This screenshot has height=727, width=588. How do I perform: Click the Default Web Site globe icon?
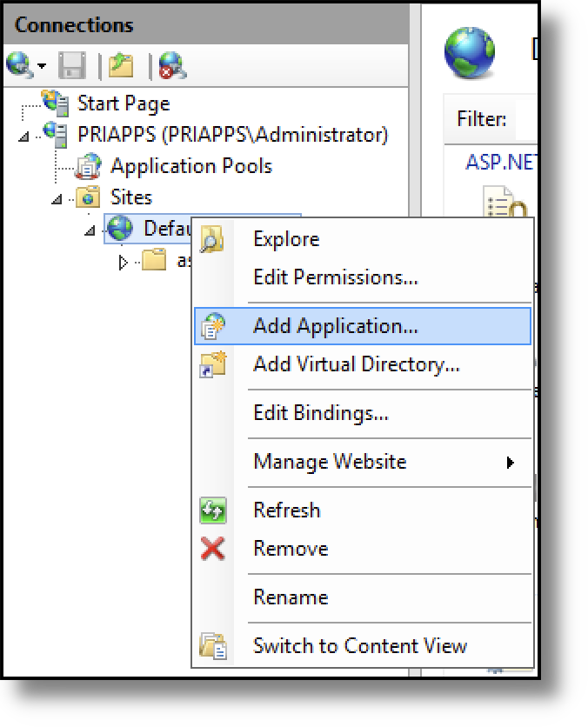coord(120,229)
